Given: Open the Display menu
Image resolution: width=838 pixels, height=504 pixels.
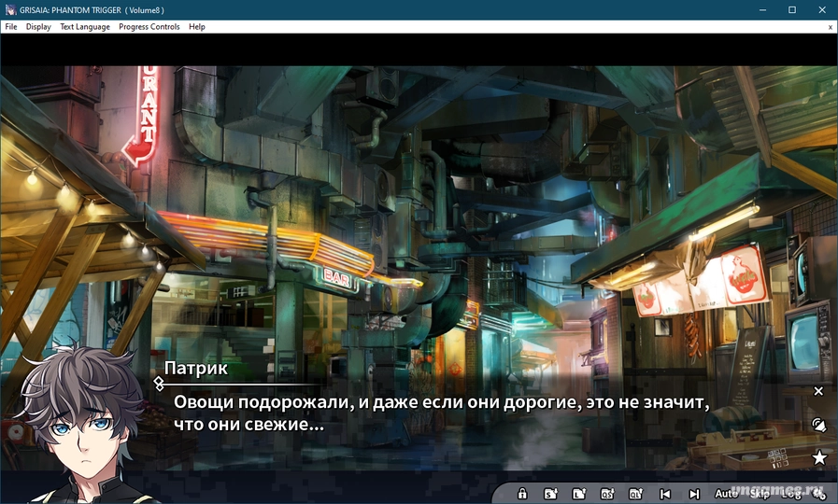Looking at the screenshot, I should (38, 27).
